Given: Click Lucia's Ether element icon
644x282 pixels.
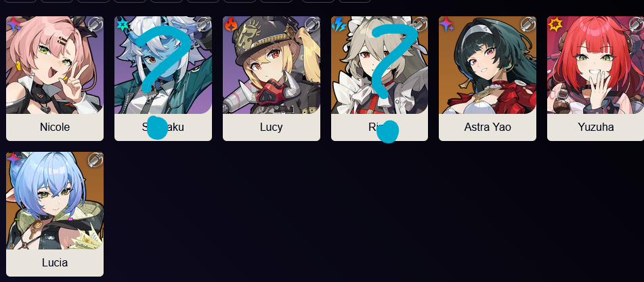Looking at the screenshot, I should [13, 160].
